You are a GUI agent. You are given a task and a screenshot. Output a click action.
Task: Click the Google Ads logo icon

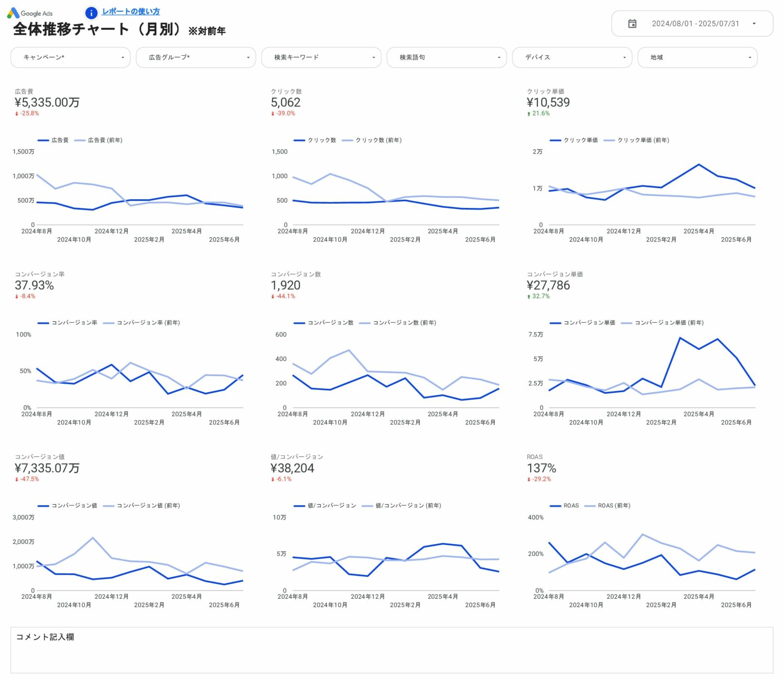(13, 13)
